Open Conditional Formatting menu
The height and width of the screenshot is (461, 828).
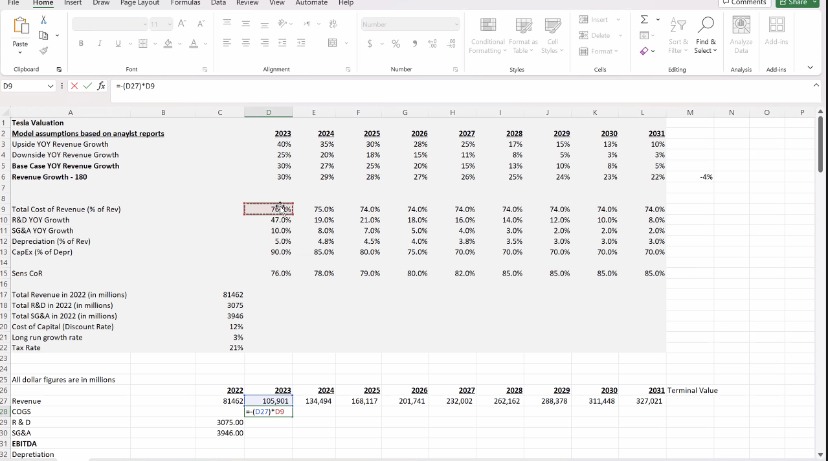tap(488, 35)
